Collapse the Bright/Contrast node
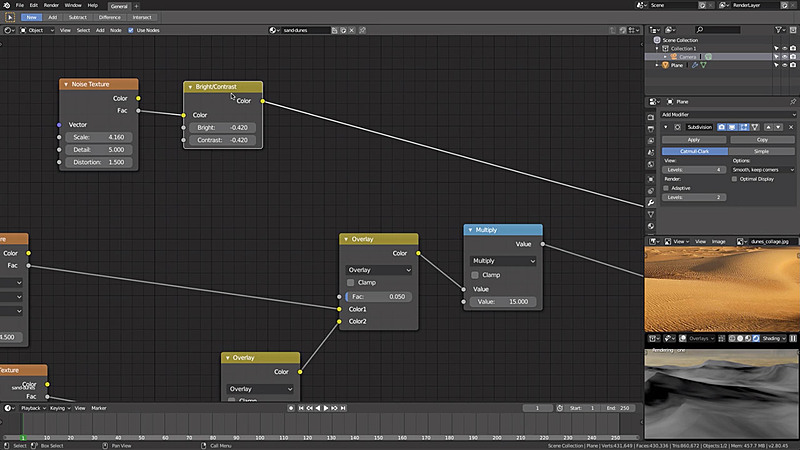The image size is (800, 450). click(190, 87)
